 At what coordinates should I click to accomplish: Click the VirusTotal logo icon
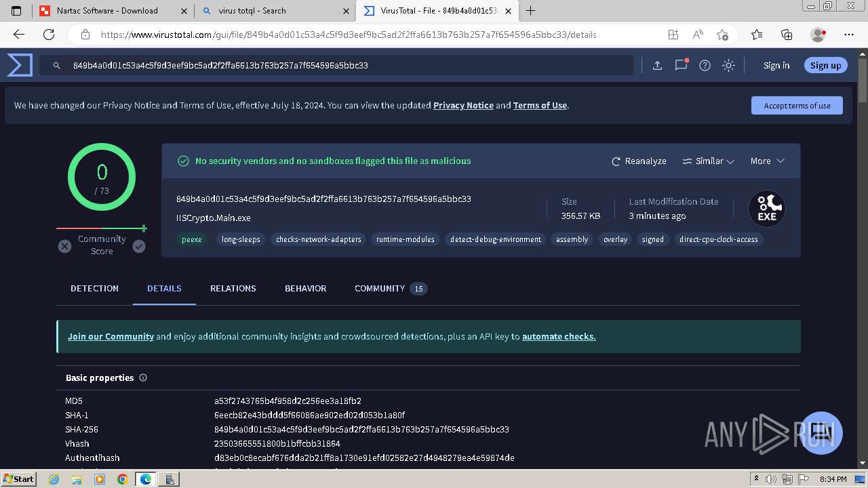pos(20,65)
